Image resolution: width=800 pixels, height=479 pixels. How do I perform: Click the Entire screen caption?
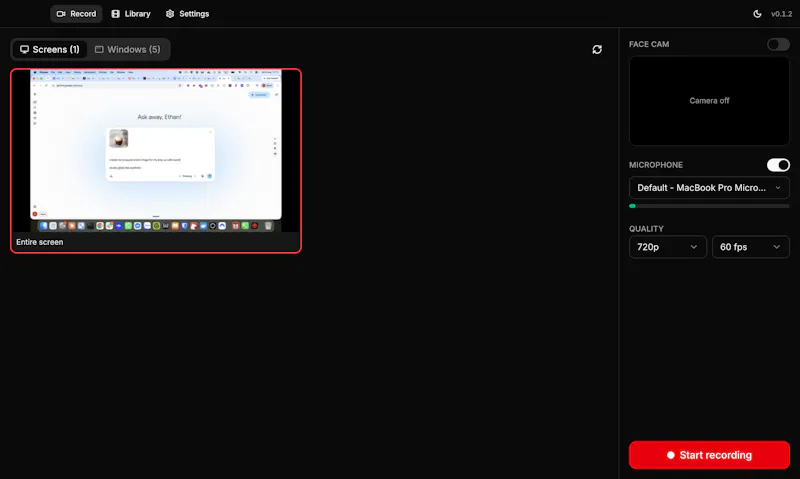[x=40, y=242]
